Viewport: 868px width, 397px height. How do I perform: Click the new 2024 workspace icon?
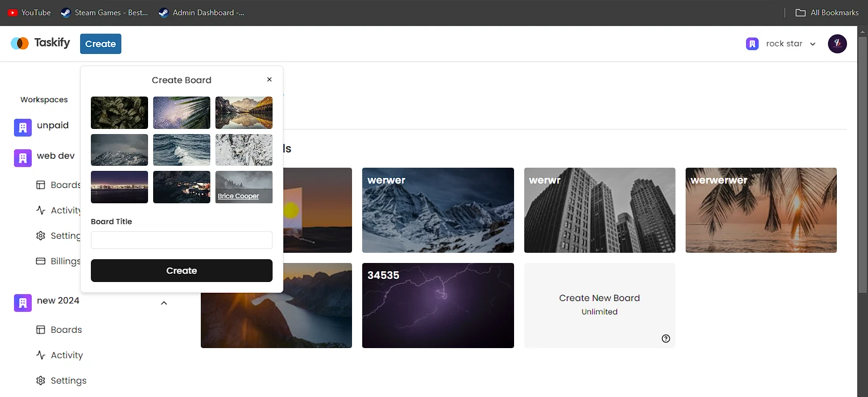[x=23, y=302]
